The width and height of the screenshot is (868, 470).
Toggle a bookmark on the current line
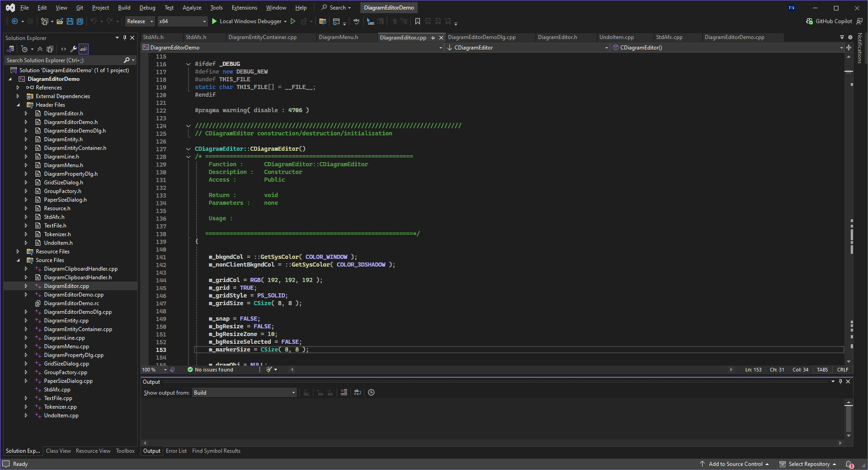point(417,21)
